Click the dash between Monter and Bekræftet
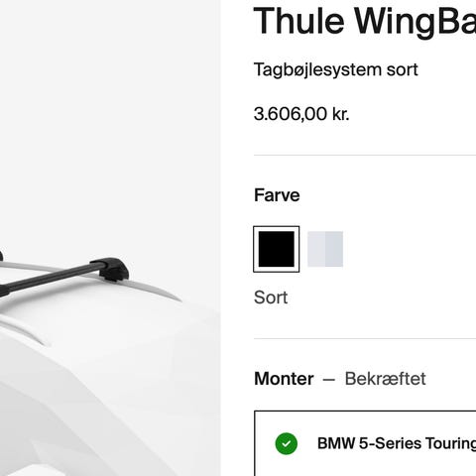 point(329,380)
